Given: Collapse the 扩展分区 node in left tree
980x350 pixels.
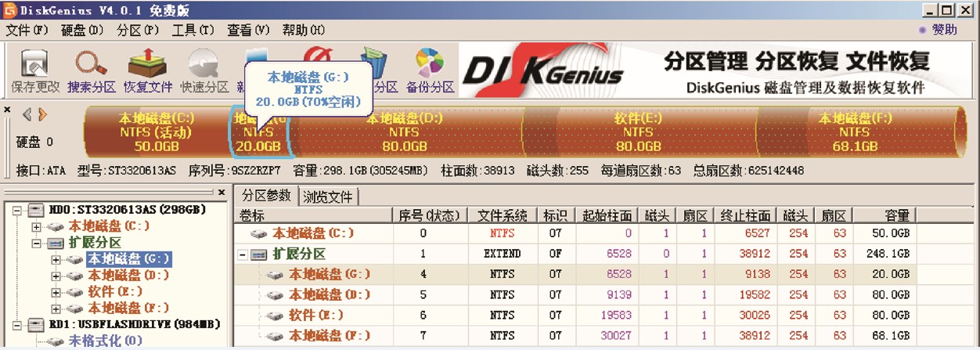Looking at the screenshot, I should coord(36,243).
